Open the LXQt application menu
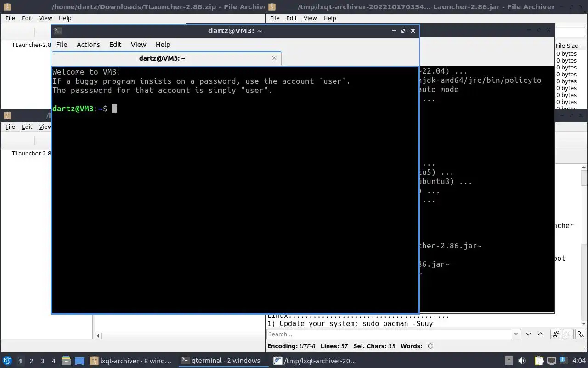The image size is (588, 368). point(7,361)
